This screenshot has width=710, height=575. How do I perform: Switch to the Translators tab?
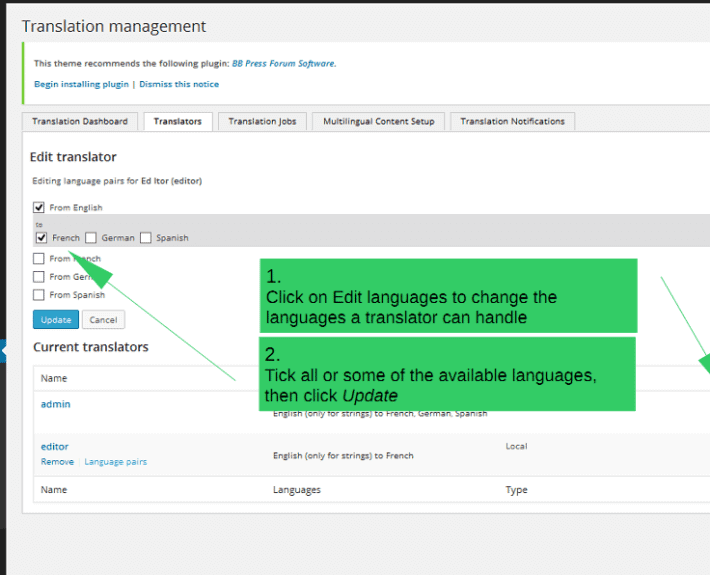click(x=178, y=121)
